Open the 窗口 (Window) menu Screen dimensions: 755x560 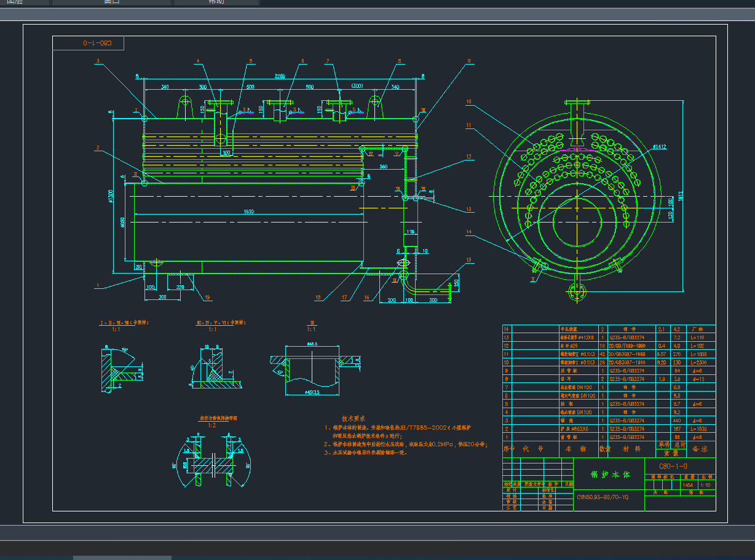pos(113,2)
